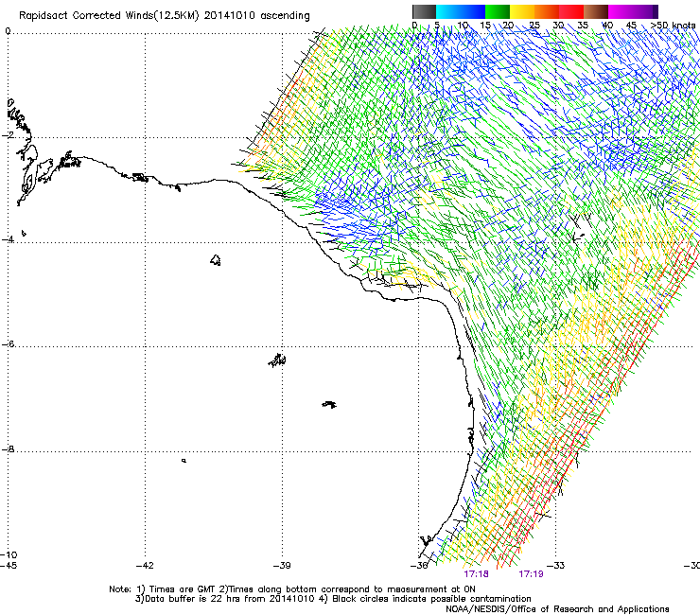The image size is (700, 615).
Task: Click the cyan 5-10 knots legend swatch
Action: tap(447, 11)
